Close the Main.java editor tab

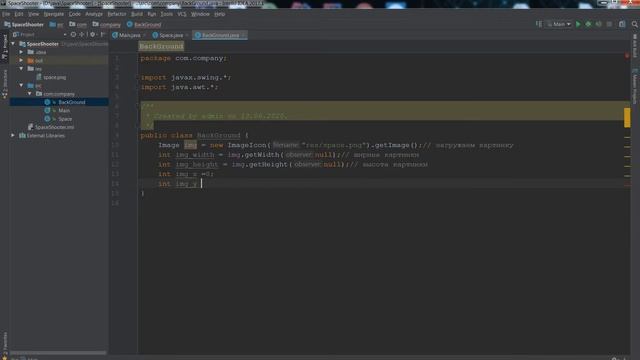(x=144, y=36)
